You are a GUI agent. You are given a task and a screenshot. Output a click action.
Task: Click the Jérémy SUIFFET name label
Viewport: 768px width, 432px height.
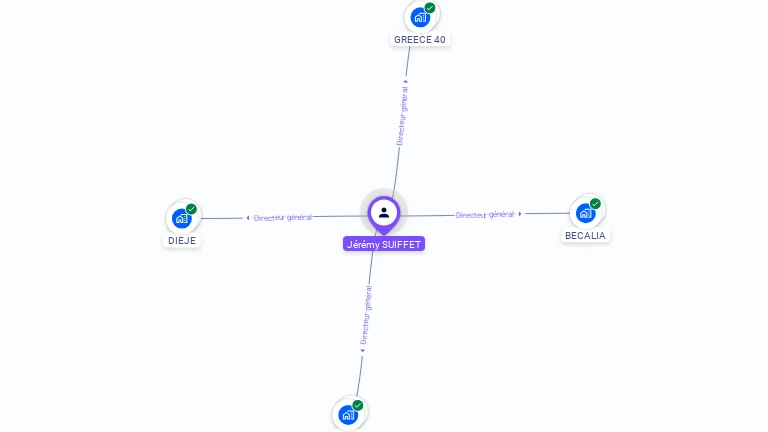384,244
